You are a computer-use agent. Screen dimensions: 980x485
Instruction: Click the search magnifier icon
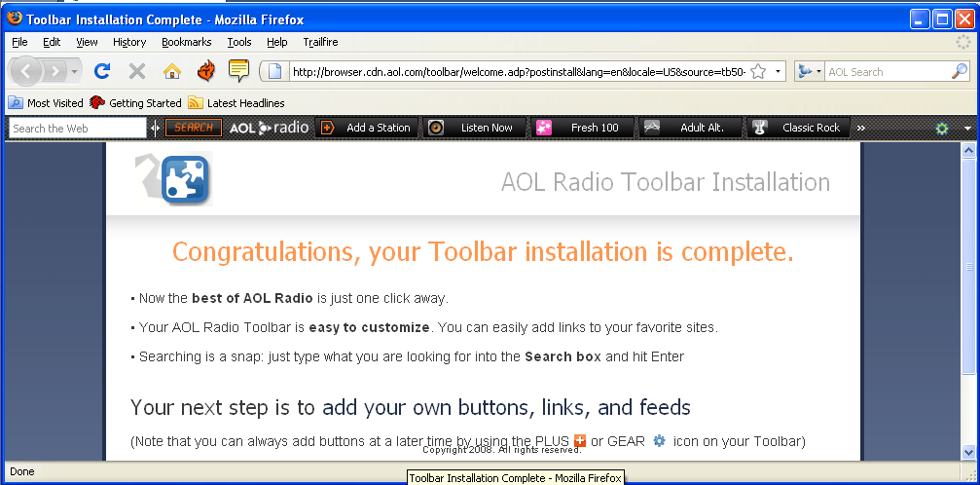(x=959, y=71)
